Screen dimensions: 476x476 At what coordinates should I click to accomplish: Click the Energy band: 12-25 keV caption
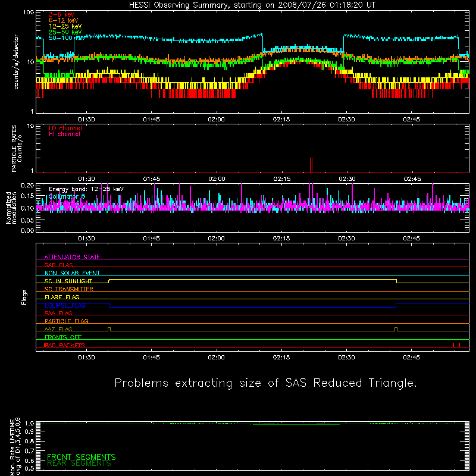[x=86, y=189]
